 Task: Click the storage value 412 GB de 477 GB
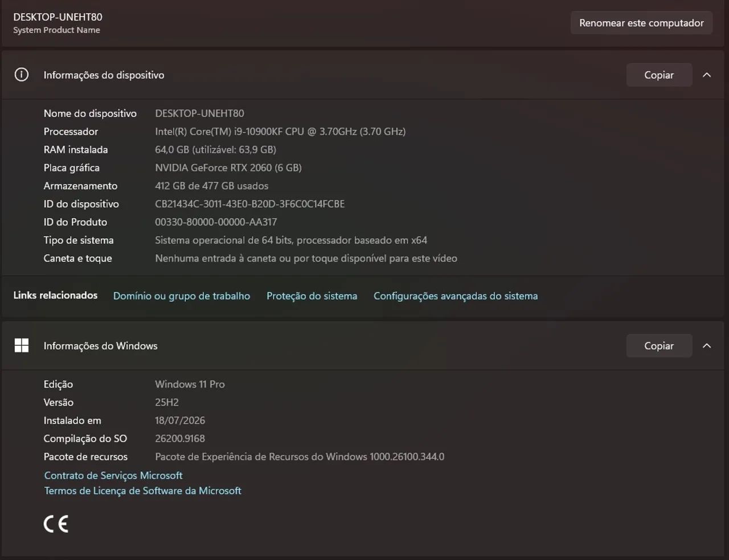[211, 186]
